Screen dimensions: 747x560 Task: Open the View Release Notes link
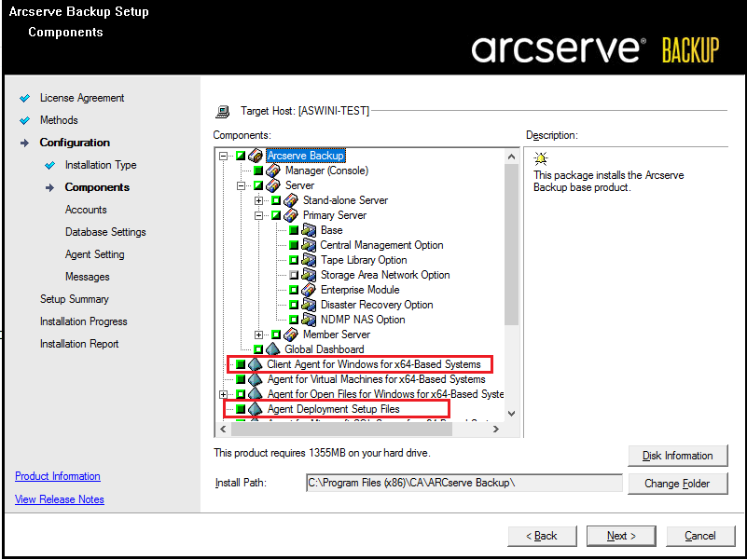[x=60, y=499]
